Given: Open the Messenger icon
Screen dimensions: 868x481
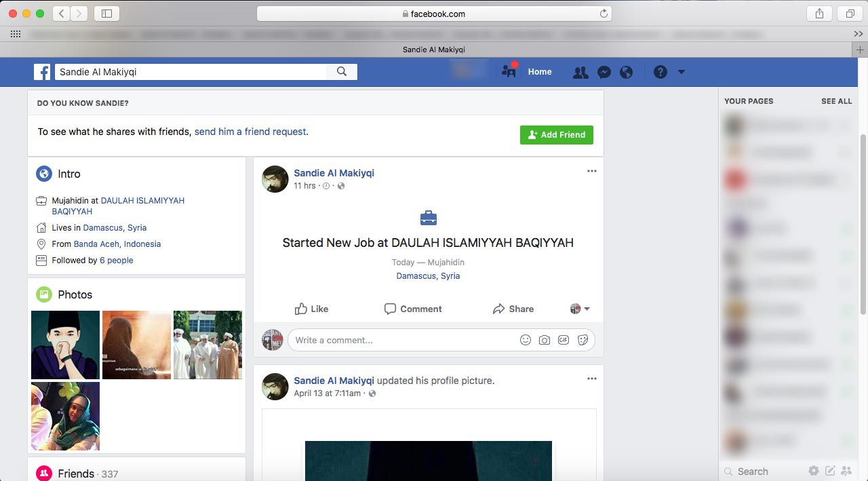Looking at the screenshot, I should pyautogui.click(x=604, y=73).
